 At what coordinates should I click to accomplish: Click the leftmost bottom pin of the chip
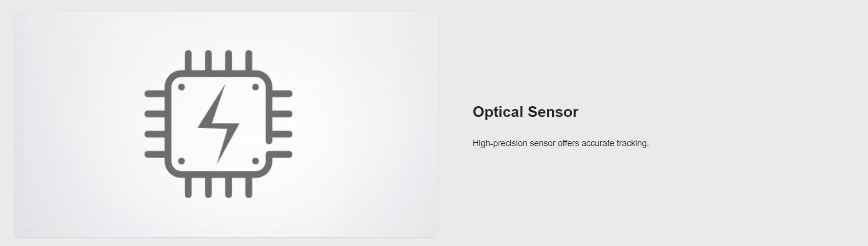188,188
